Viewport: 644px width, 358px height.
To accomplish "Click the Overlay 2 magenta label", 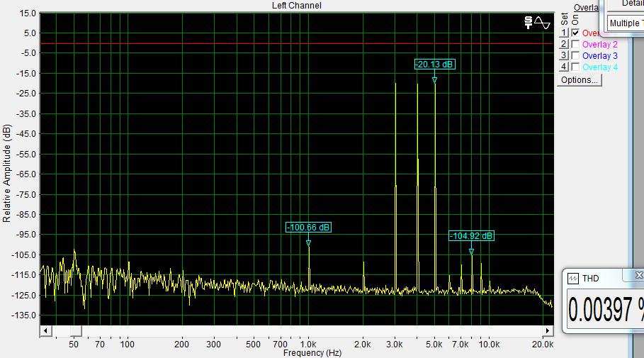I will click(x=599, y=45).
